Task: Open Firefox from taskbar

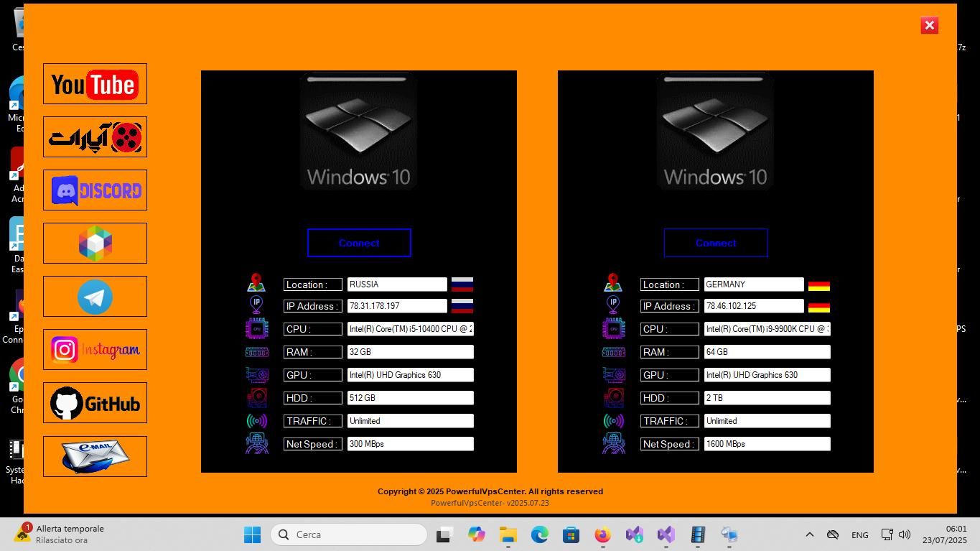Action: [x=602, y=534]
